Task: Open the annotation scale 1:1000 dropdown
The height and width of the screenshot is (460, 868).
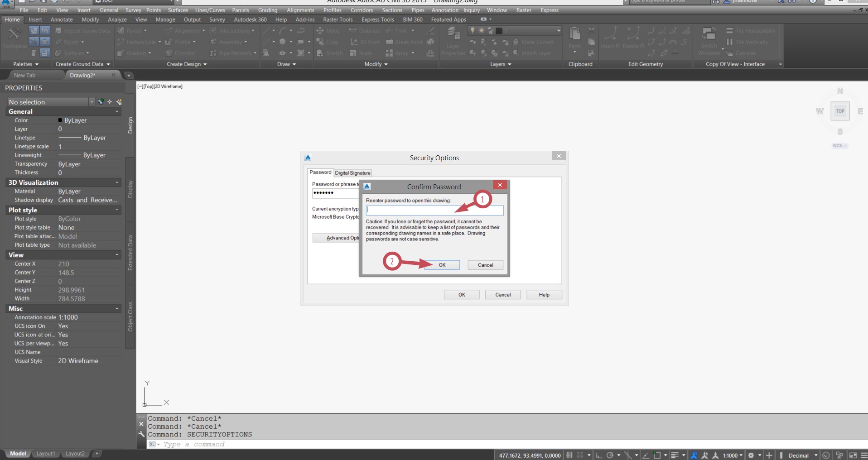Action: point(733,455)
